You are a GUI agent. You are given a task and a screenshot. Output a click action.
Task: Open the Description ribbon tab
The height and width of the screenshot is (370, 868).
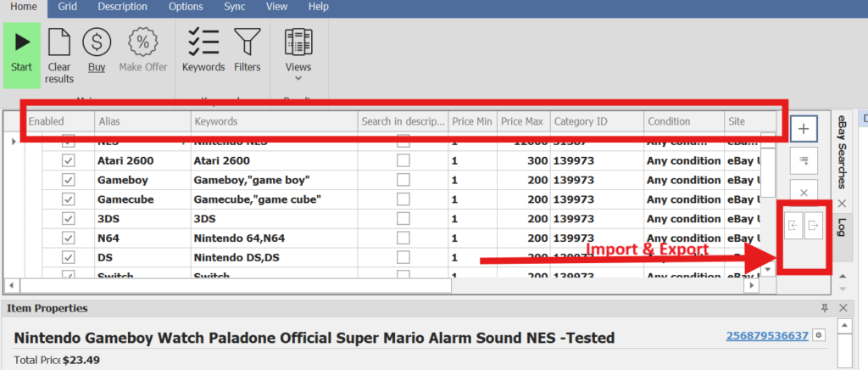122,7
